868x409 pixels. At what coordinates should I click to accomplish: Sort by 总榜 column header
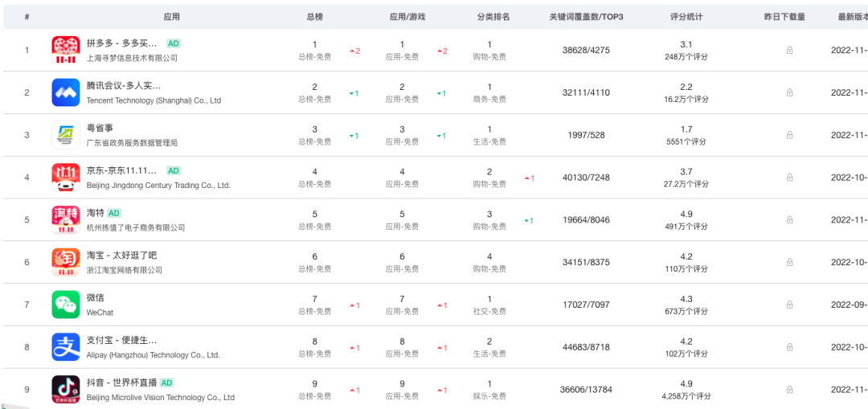(x=315, y=17)
